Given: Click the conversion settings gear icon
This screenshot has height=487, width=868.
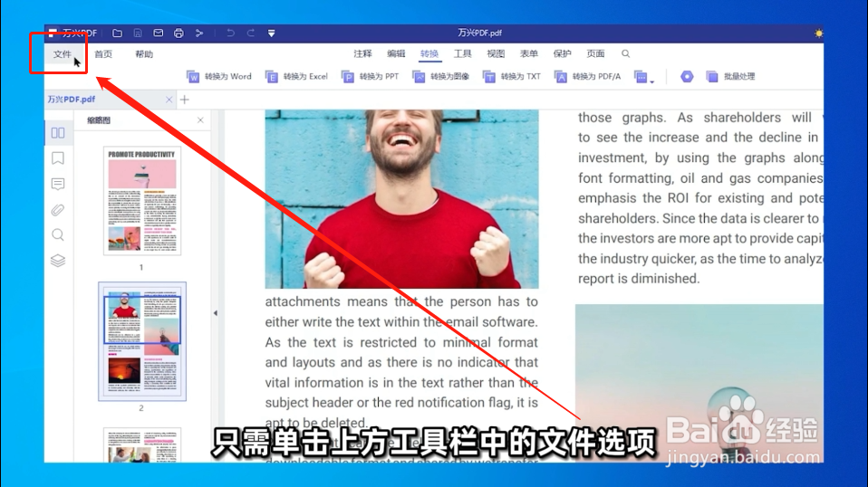Looking at the screenshot, I should (x=687, y=76).
